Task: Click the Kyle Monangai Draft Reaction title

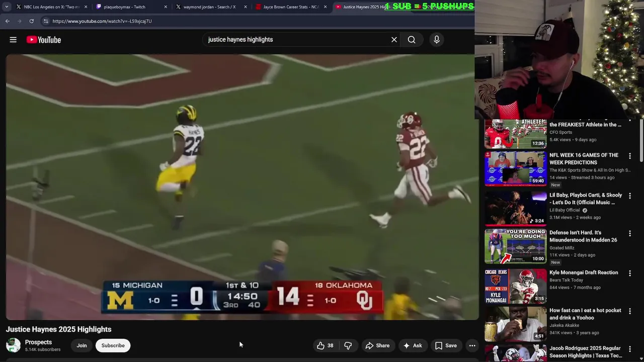Action: (x=584, y=273)
